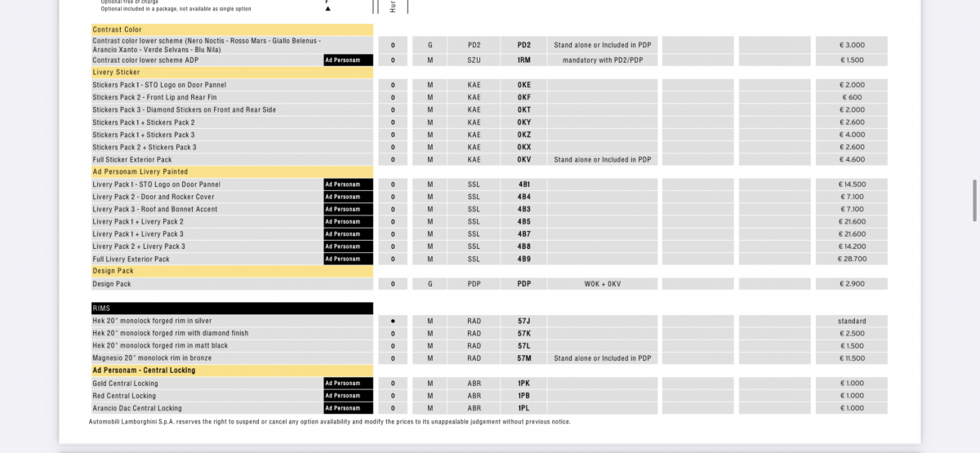Screen dimensions: 980x453
Task: Click the 'mandatory with PD2/PDP' note
Action: tap(602, 60)
